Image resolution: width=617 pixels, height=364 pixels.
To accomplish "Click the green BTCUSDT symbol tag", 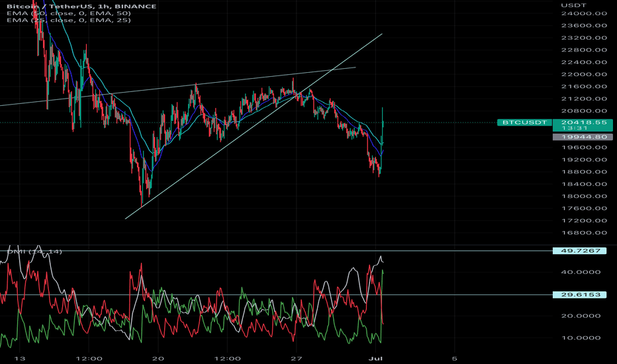I will (524, 122).
